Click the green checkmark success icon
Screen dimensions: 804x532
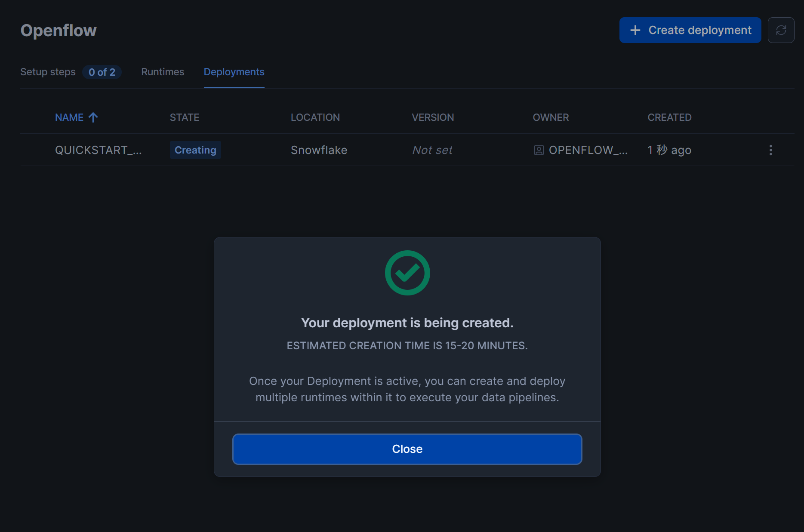point(407,273)
